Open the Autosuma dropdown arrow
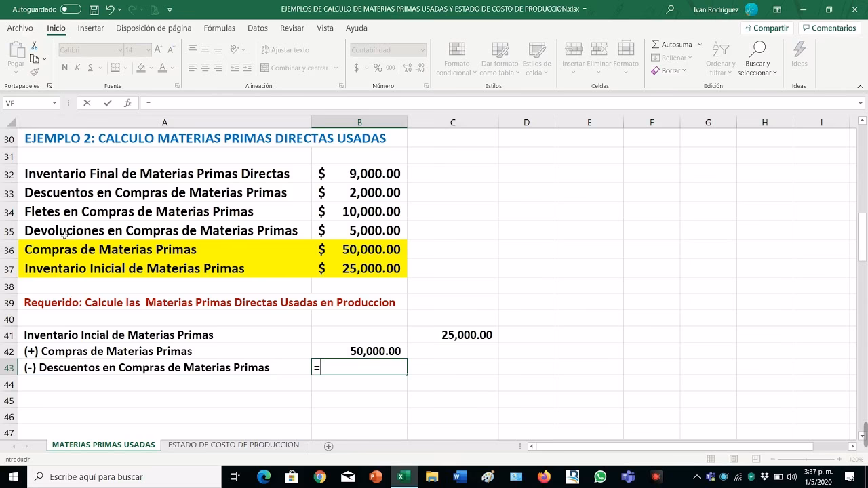The height and width of the screenshot is (488, 868). coord(700,45)
